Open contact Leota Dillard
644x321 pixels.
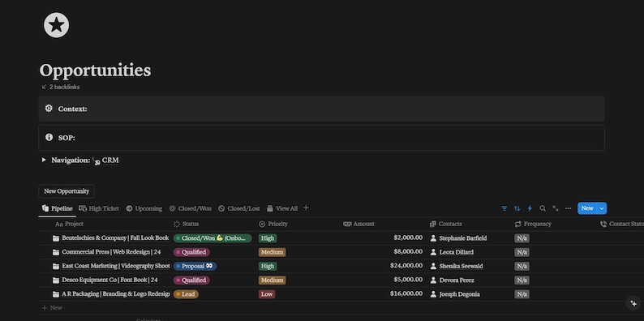(452, 252)
